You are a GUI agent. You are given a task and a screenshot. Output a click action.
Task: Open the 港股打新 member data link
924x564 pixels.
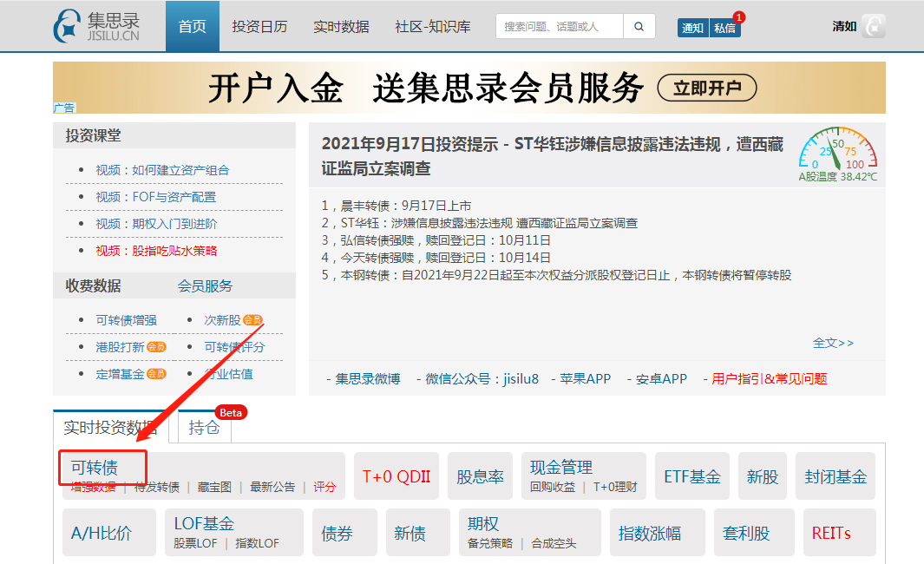[121, 347]
